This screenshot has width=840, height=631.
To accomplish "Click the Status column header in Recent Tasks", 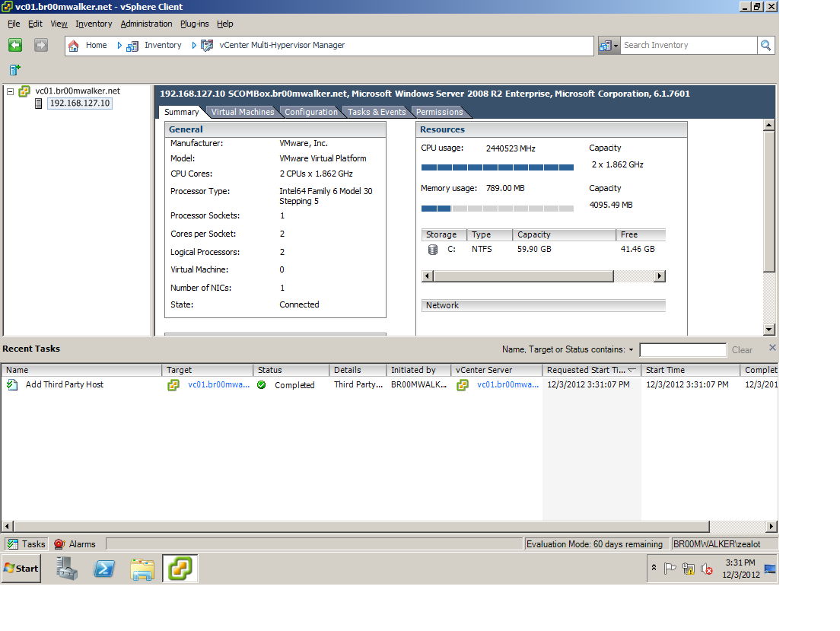I will point(291,370).
